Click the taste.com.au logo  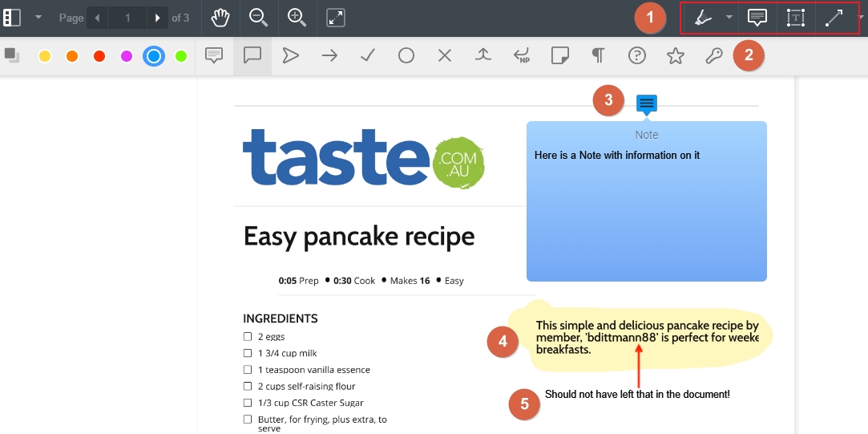(x=364, y=158)
